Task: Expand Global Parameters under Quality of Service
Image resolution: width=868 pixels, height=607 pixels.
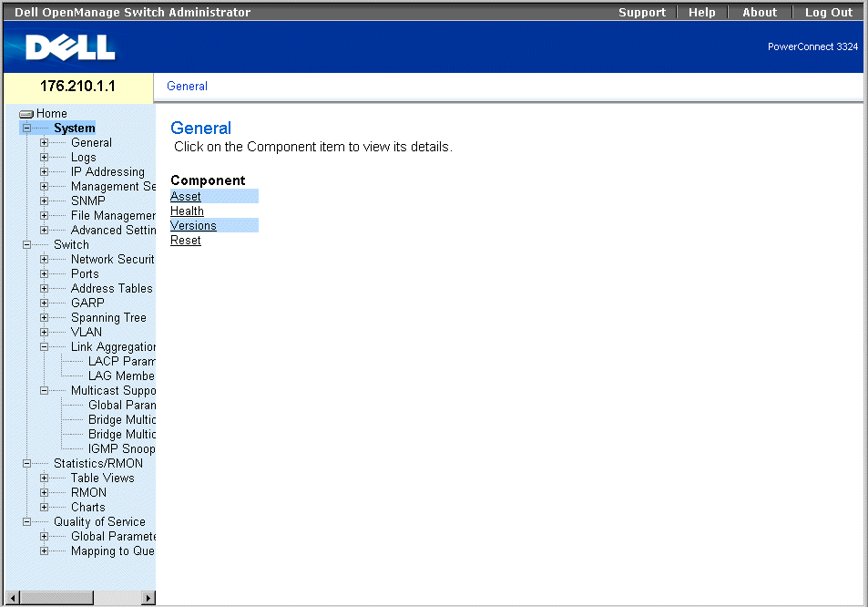Action: coord(44,536)
